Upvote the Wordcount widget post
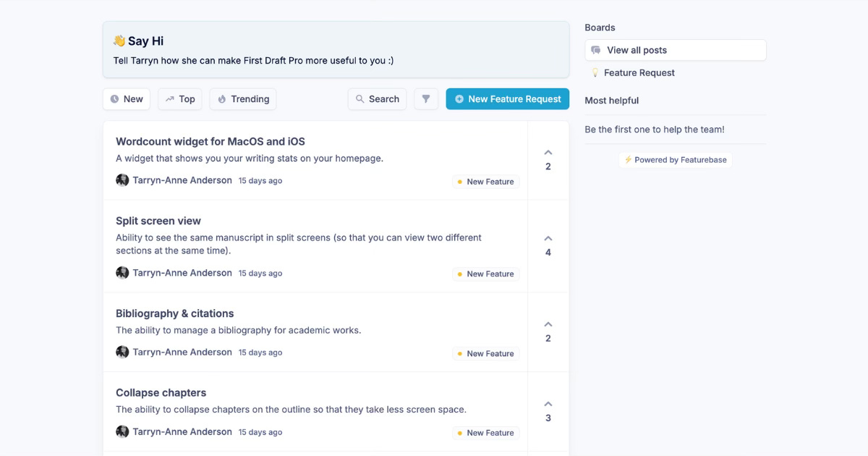The image size is (868, 456). coord(548,160)
